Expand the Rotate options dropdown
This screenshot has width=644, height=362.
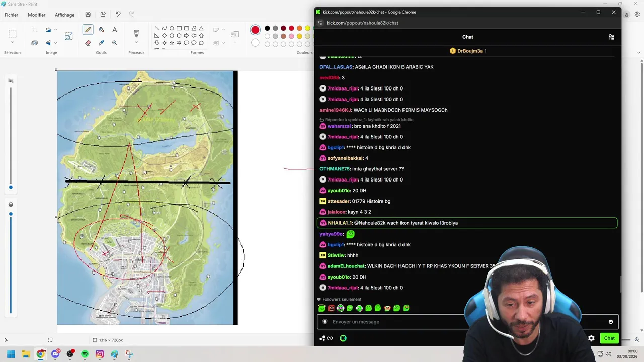[55, 30]
